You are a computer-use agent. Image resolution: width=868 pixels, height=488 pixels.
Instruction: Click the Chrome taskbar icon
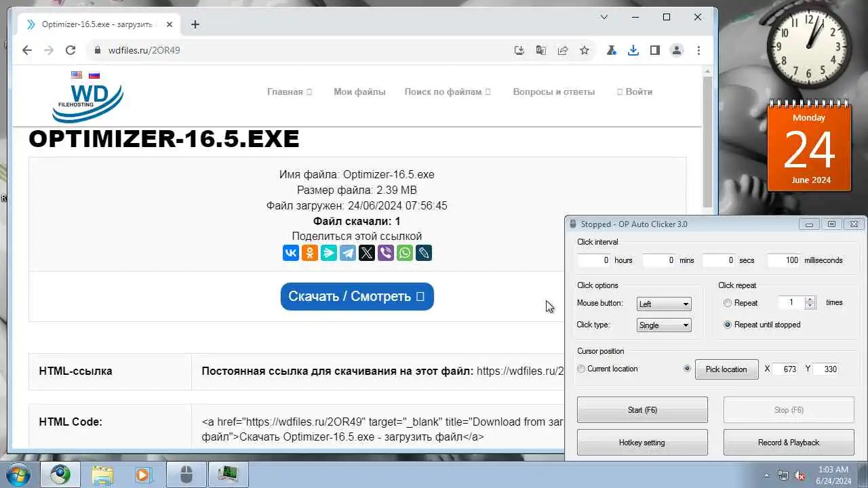(x=60, y=474)
